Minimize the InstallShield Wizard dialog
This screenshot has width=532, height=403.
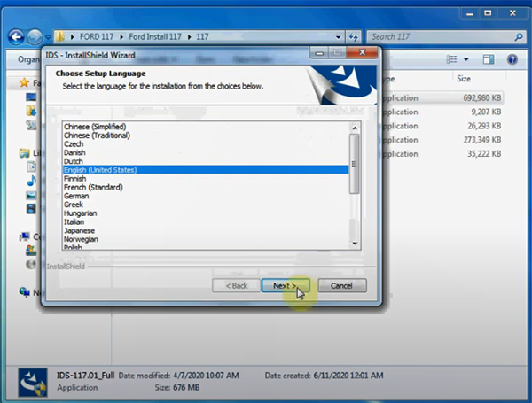pyautogui.click(x=319, y=53)
